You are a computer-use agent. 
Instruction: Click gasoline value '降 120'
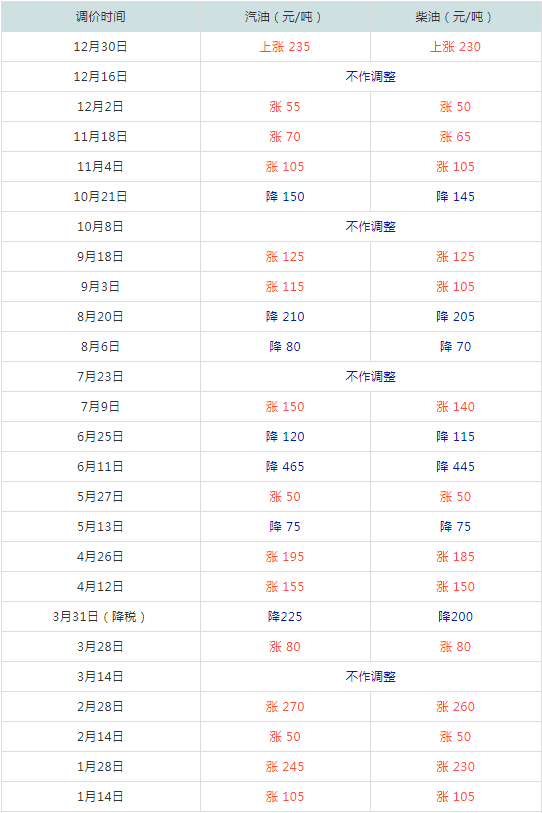click(x=285, y=437)
